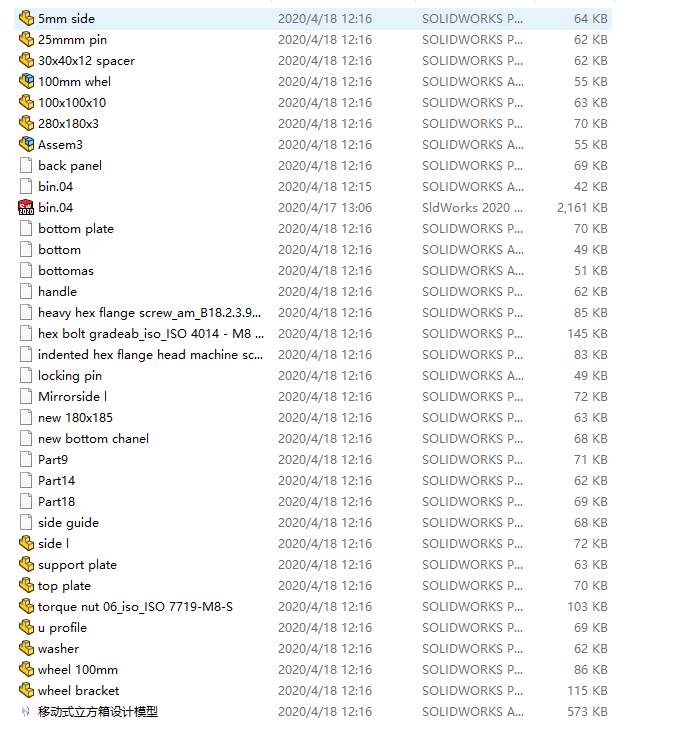
Task: Click the Assem3 assembly icon
Action: pos(26,145)
